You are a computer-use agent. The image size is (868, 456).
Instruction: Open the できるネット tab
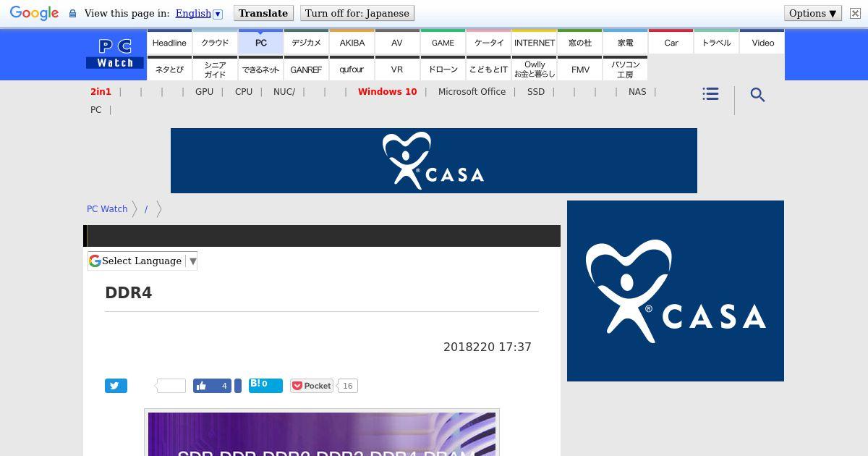tap(260, 69)
